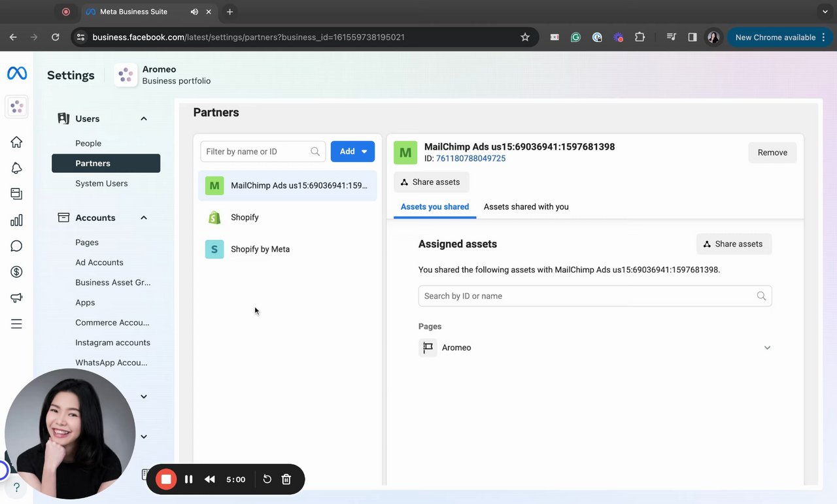Open Instagram accounts settings
The height and width of the screenshot is (504, 837).
[112, 343]
